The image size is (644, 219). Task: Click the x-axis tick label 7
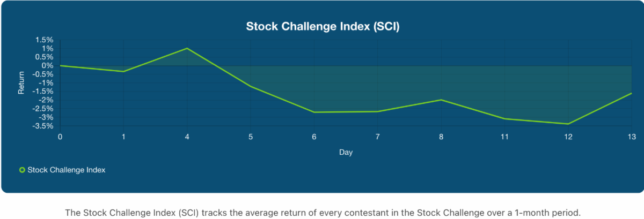tap(378, 137)
